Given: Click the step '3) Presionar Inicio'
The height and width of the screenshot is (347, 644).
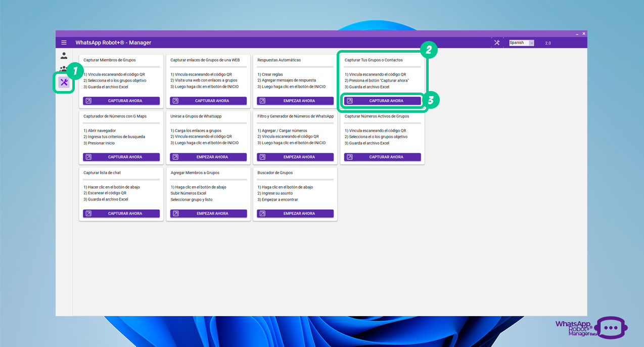Looking at the screenshot, I should tap(99, 143).
